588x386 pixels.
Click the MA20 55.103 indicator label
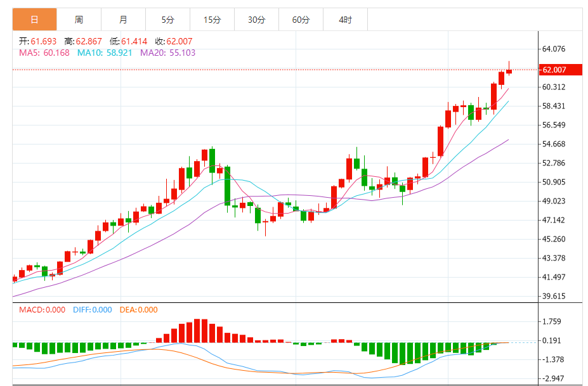(167, 53)
